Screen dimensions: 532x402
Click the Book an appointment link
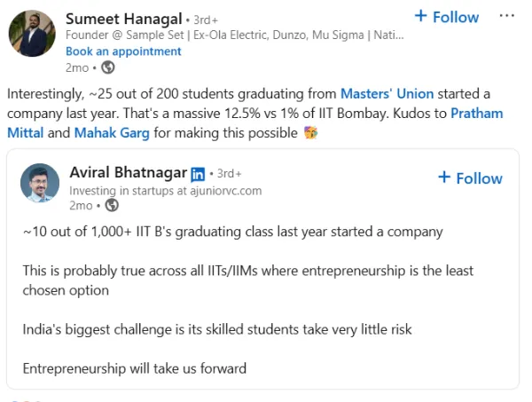123,51
